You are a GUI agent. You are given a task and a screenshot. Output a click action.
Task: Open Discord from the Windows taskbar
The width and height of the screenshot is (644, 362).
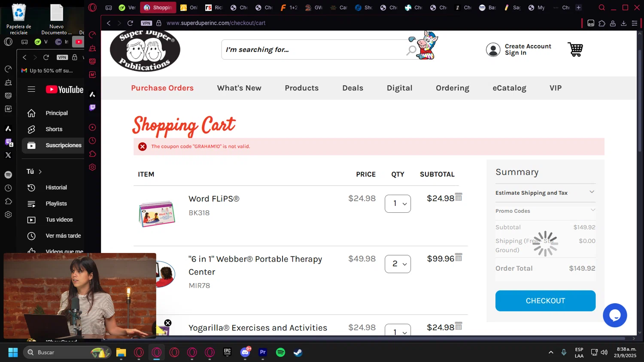[245, 352]
